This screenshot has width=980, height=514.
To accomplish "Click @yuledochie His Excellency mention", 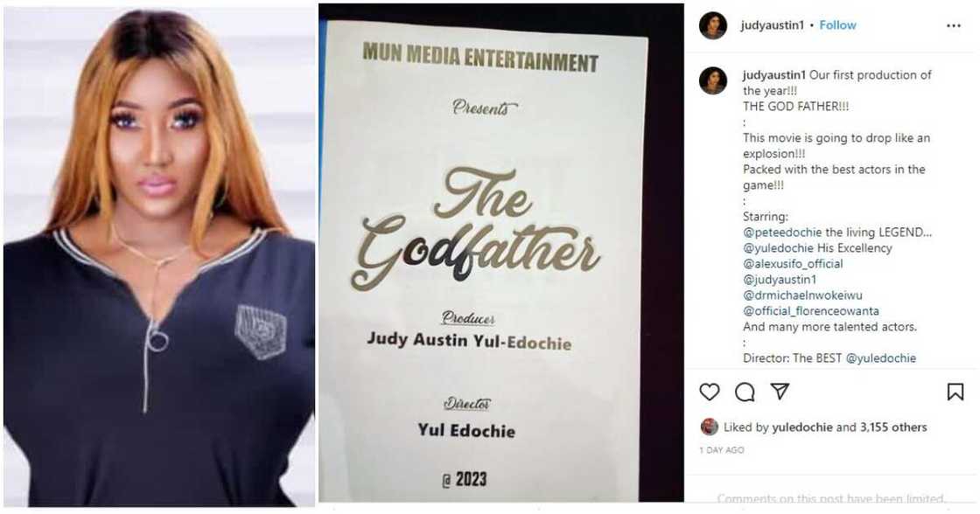I will pyautogui.click(x=778, y=248).
